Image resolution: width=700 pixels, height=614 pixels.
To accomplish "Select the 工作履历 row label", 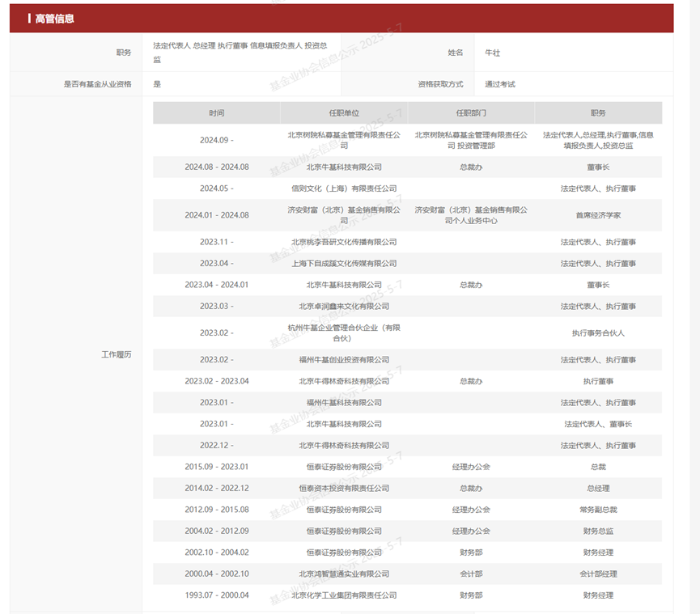I will pyautogui.click(x=116, y=354).
